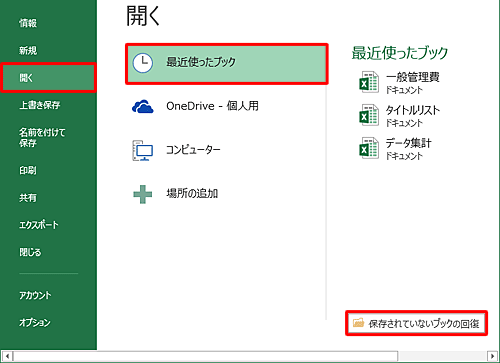Click the green plus icon
The width and height of the screenshot is (500, 363).
[143, 194]
